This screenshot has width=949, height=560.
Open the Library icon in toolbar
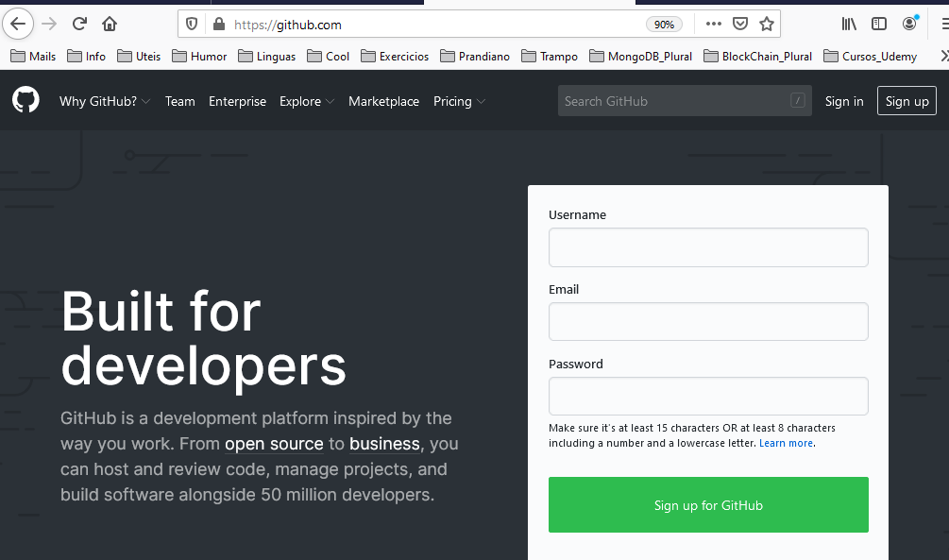pos(849,25)
